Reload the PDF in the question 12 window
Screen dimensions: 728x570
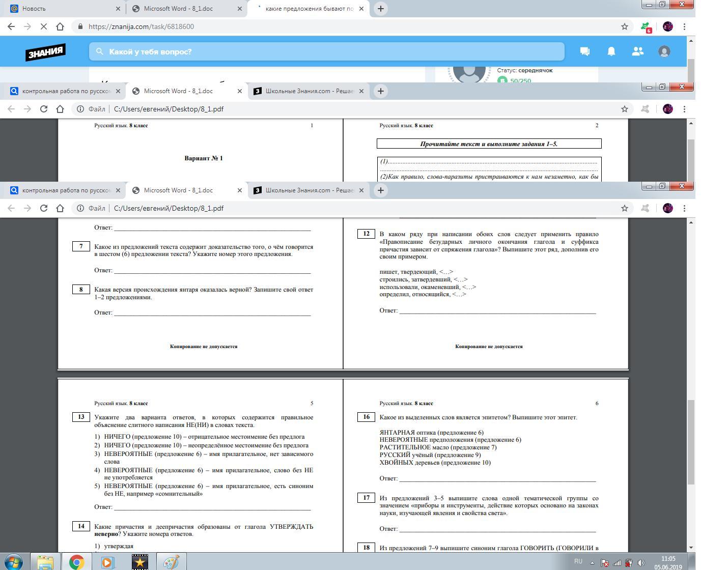pos(44,208)
